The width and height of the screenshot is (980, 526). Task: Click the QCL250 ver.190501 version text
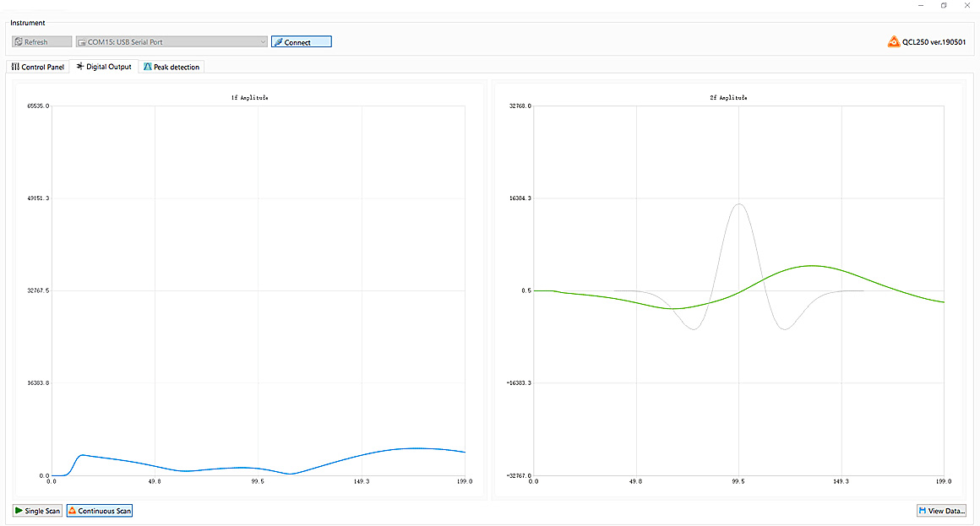pyautogui.click(x=934, y=42)
